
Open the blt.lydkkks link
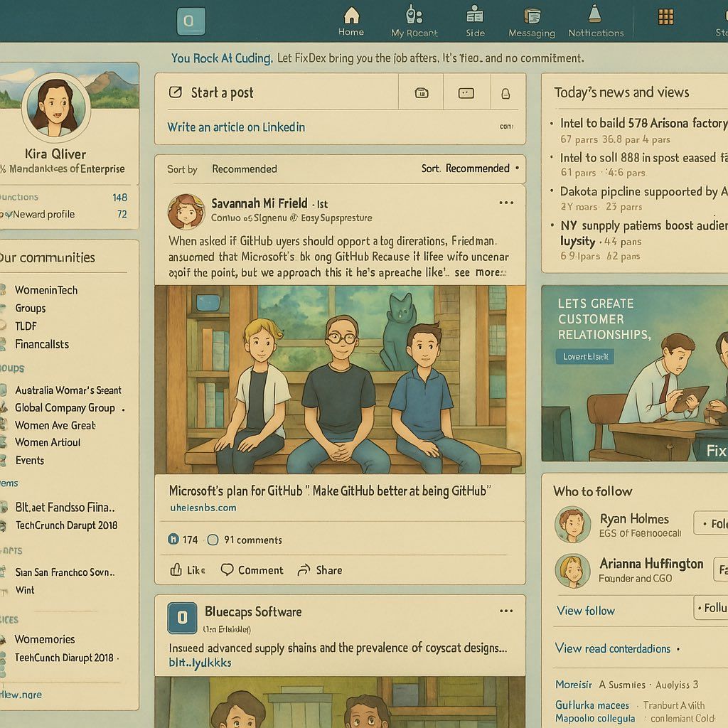tap(200, 663)
